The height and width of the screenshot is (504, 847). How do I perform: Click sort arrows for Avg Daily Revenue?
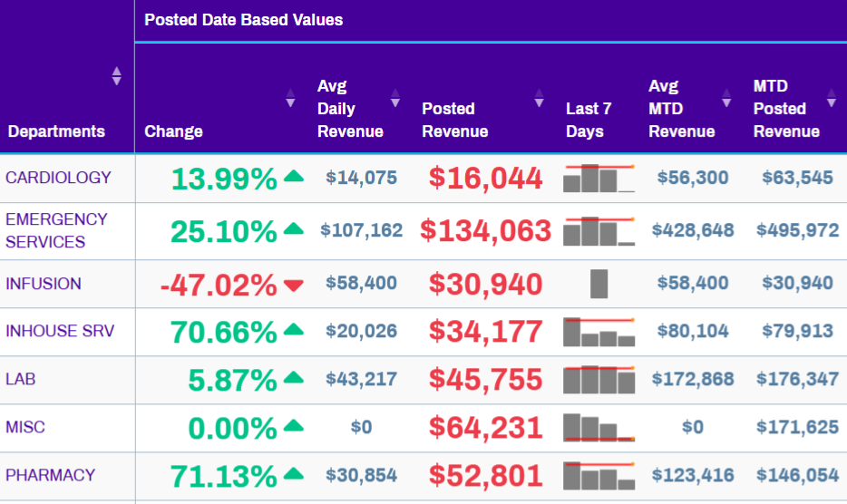tap(394, 99)
